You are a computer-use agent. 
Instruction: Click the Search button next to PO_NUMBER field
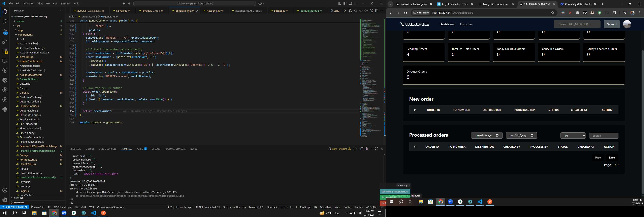(612, 24)
